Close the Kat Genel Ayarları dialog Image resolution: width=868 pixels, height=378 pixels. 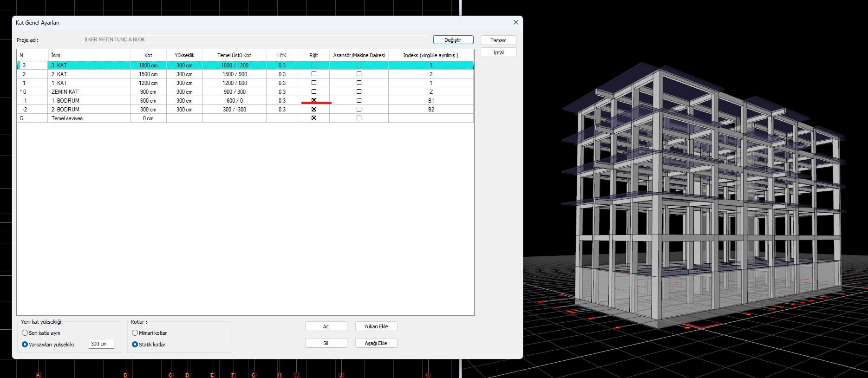516,22
